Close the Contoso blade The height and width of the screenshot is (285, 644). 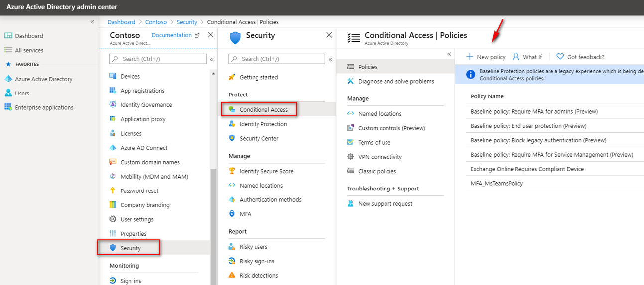coord(210,35)
